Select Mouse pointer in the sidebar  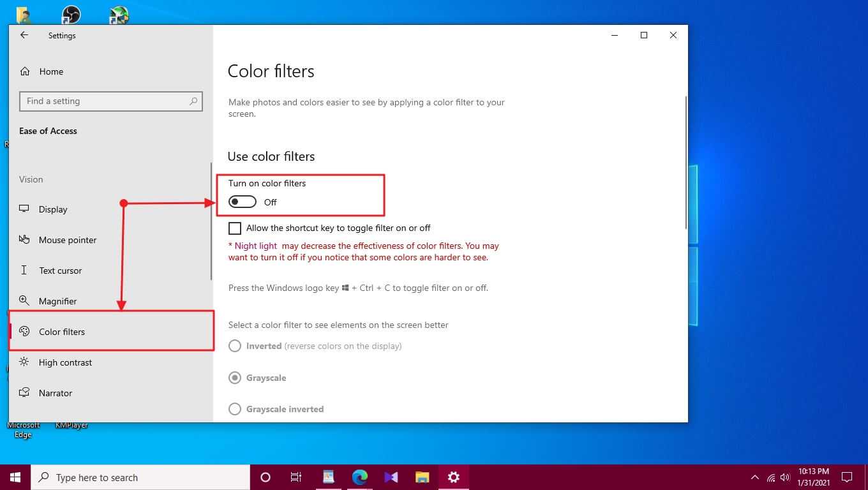click(68, 240)
